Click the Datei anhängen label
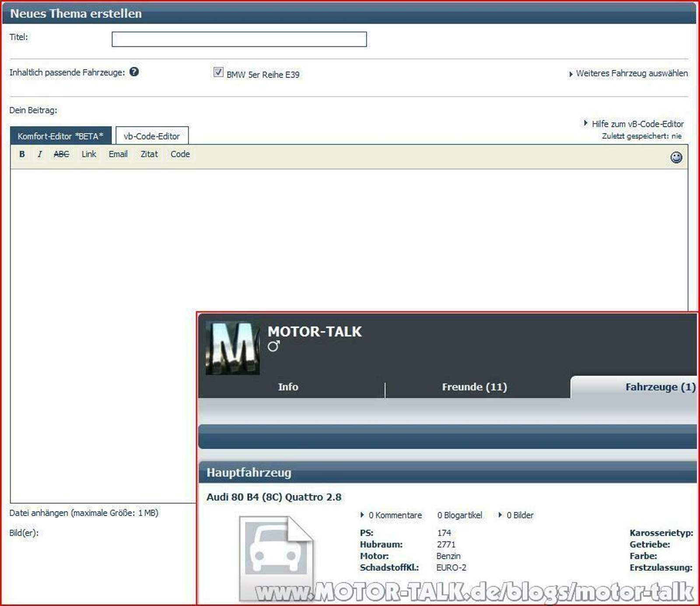Screen dimensions: 700x606 84,513
